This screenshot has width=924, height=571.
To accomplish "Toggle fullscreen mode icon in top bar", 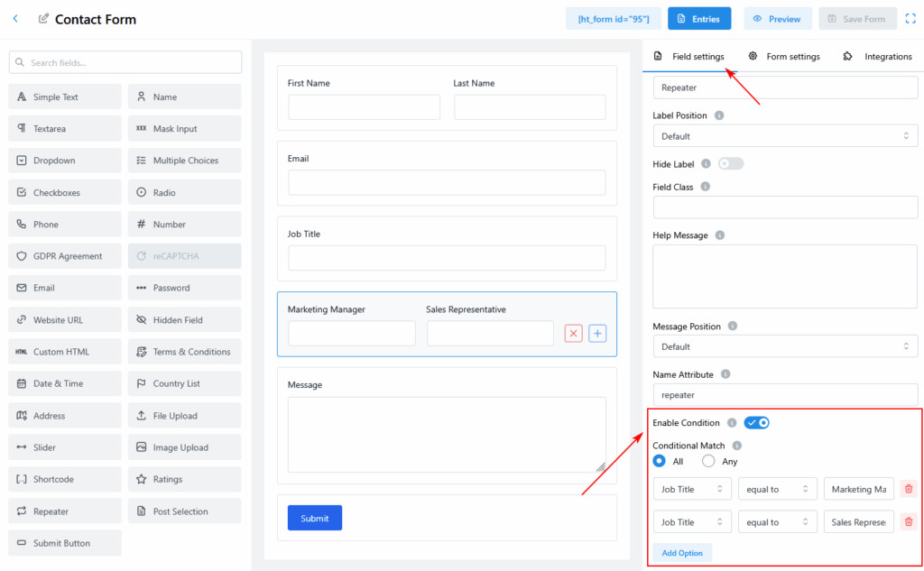I will click(x=910, y=19).
